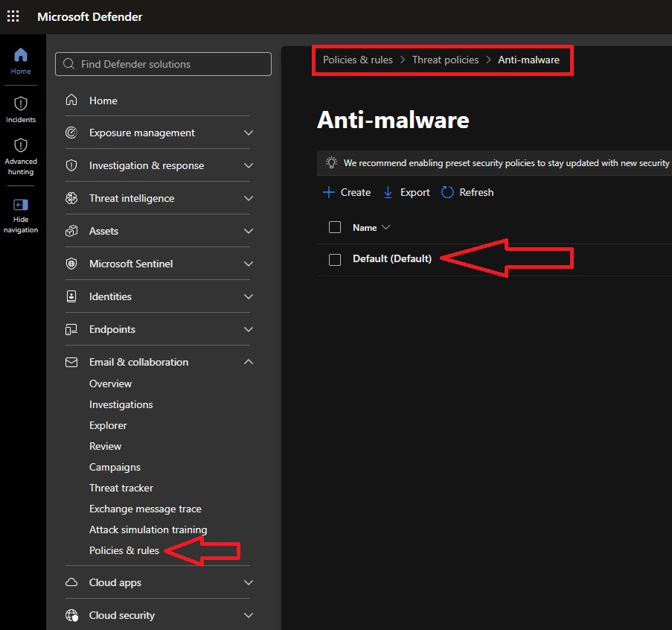Expand the Endpoints chevron
Viewport: 672px width, 630px height.
pos(248,329)
